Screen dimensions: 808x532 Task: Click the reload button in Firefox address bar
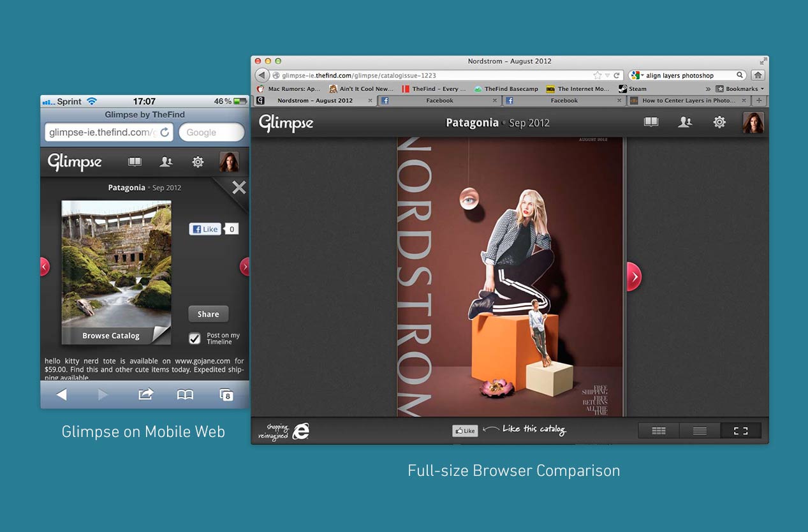[617, 75]
